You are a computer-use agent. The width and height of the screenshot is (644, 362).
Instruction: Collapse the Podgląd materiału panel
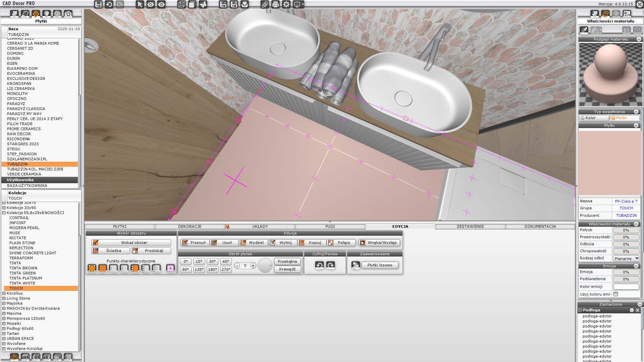tap(639, 39)
